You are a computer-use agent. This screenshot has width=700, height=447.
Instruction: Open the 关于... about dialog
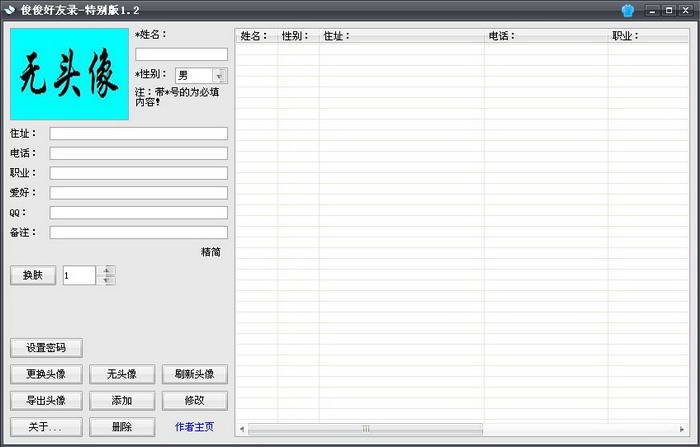click(46, 427)
